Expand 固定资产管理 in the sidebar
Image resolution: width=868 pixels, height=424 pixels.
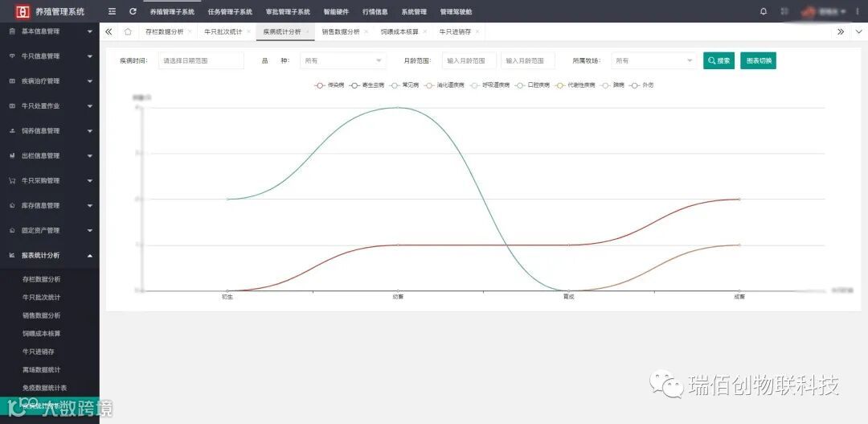(50, 231)
